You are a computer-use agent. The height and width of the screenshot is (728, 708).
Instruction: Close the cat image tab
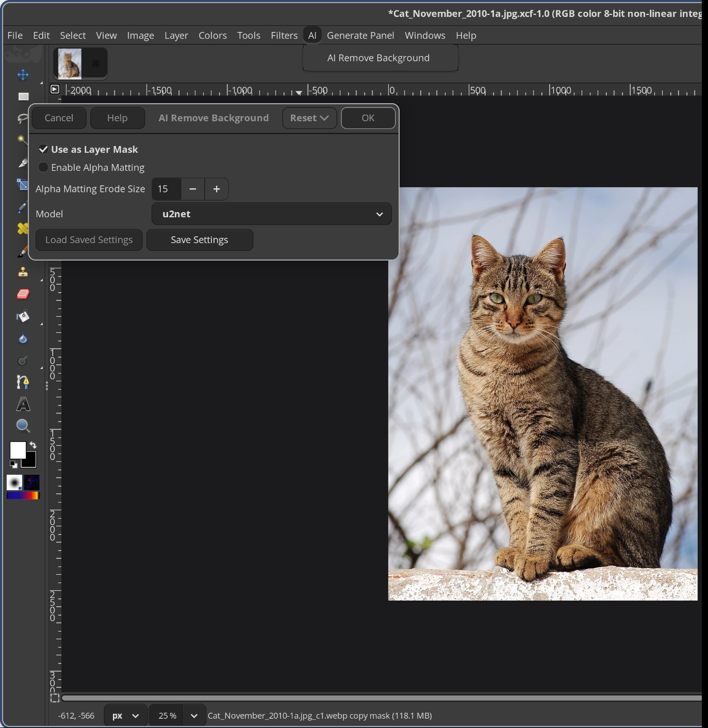click(95, 63)
